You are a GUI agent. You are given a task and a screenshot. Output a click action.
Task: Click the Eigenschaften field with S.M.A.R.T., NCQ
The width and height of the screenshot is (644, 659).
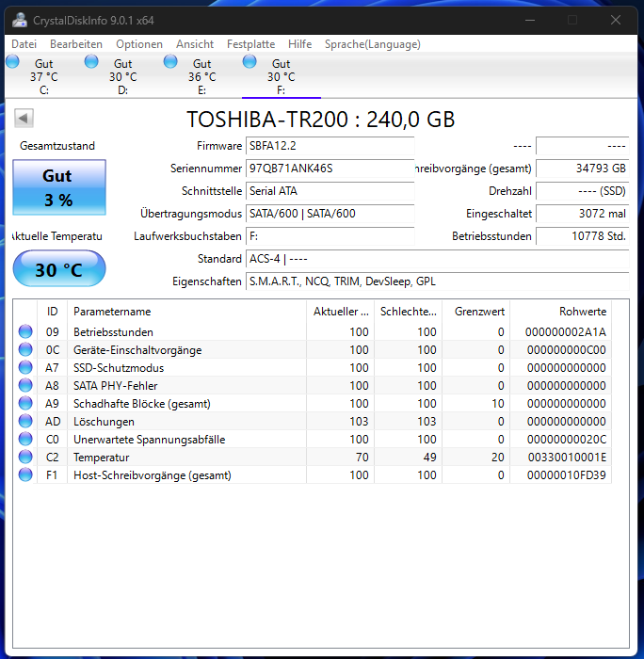click(x=437, y=281)
